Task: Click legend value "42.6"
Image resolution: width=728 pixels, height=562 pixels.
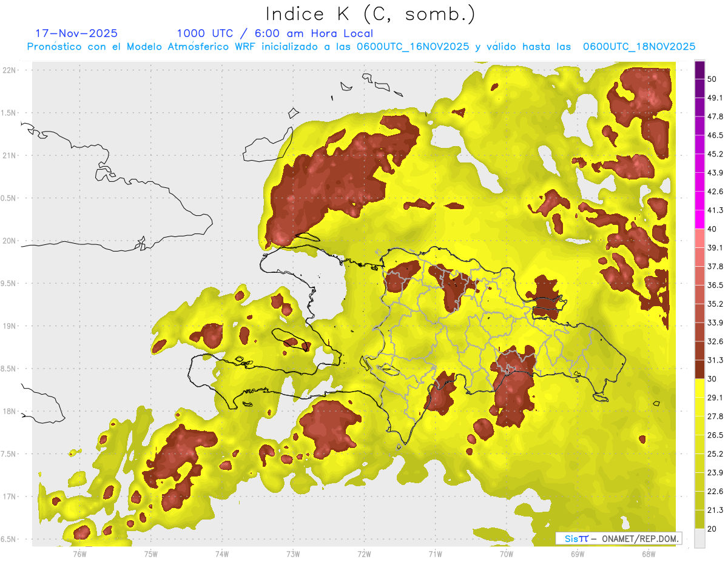Action: (715, 192)
